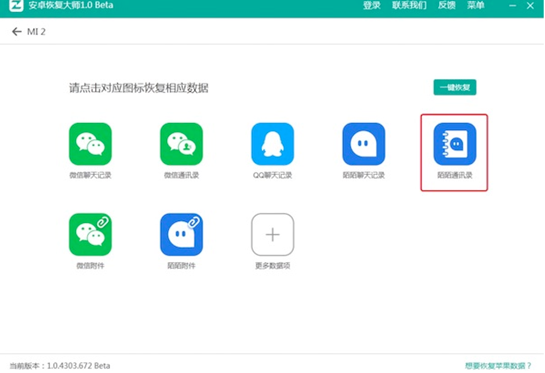Open the 微信附件 WeChat attachments icon
Screen dimensions: 545x373
point(90,234)
